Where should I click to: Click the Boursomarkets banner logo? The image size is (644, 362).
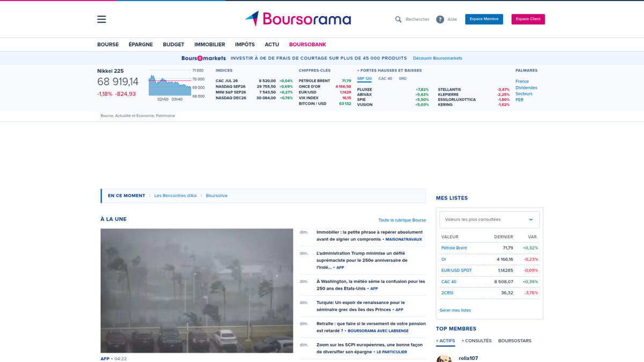coord(203,58)
